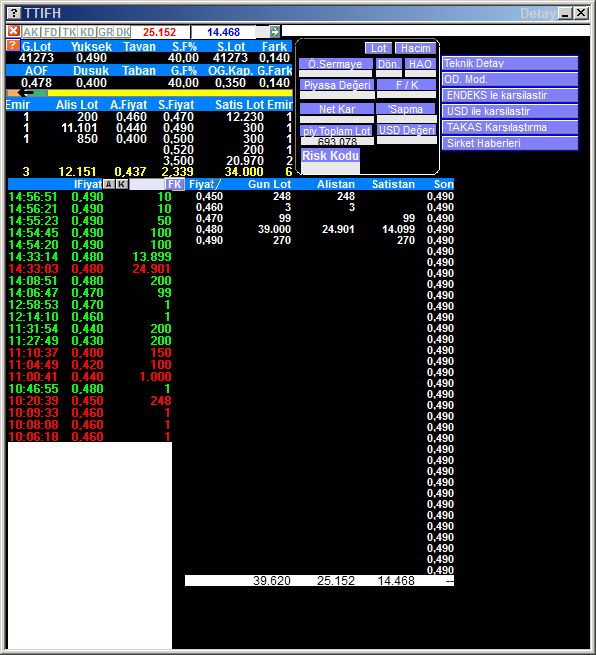Screen dimensions: 596x655
Task: Click the black arrow on the yellow price bar
Action: pyautogui.click(x=27, y=93)
